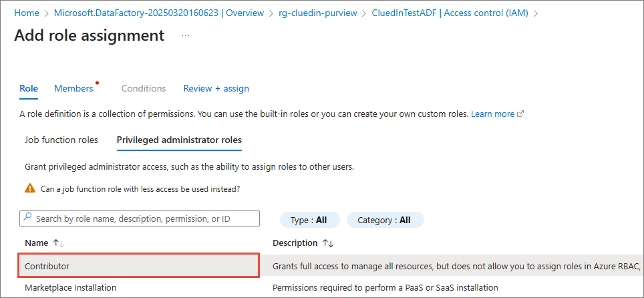Focus the role search box
Screen dimensions: 644x298
(140, 218)
